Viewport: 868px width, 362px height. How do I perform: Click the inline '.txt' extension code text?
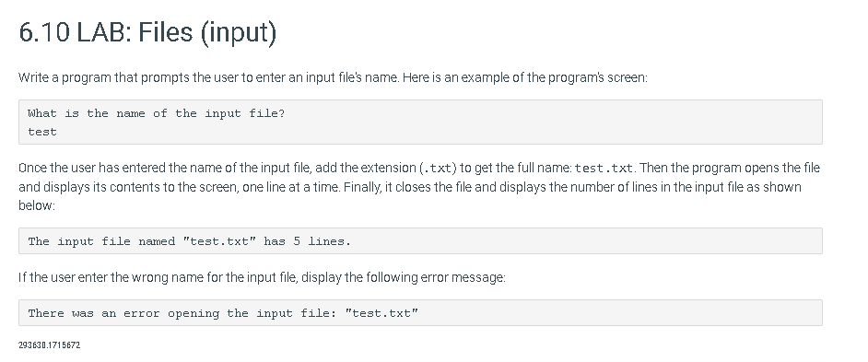point(439,168)
